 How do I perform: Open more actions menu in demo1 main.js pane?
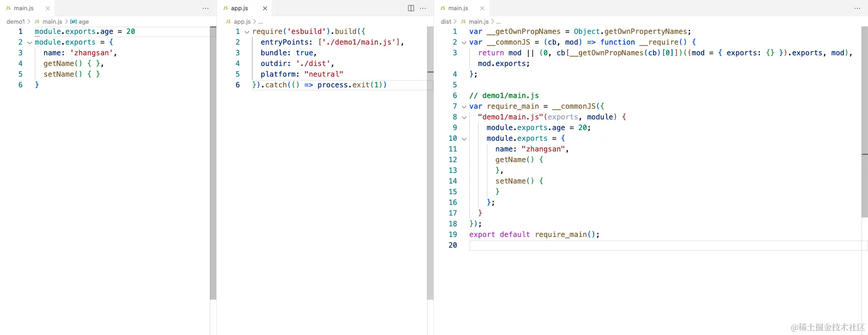coord(206,8)
